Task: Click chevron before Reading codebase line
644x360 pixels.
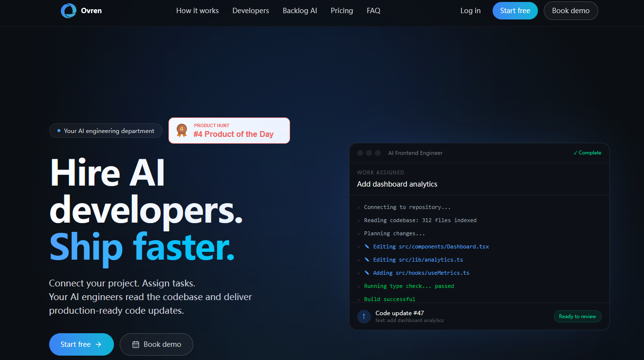Action: 359,221
